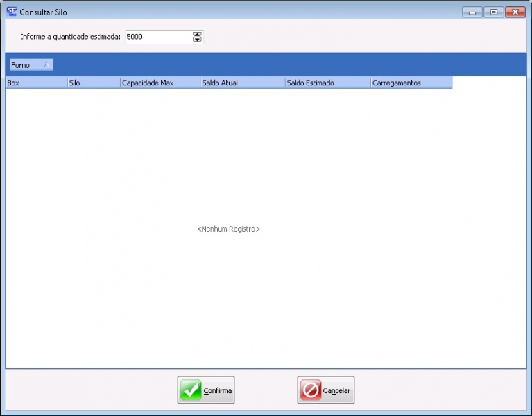Click the Confirma button with green checkmark
The image size is (532, 416).
[x=206, y=390]
